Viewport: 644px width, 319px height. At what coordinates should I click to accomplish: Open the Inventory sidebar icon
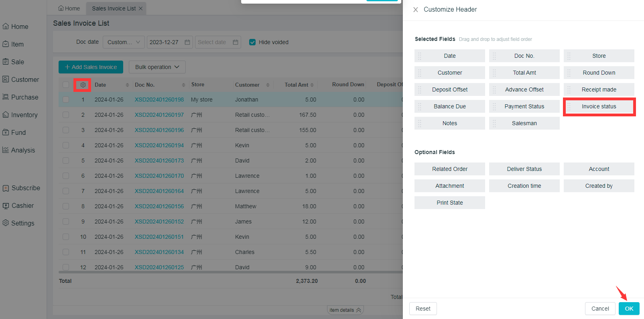pos(6,115)
